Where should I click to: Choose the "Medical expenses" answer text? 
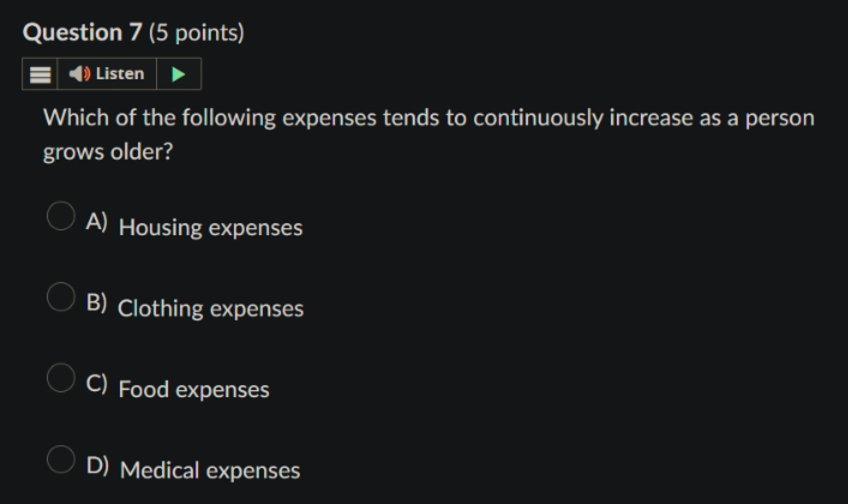click(210, 470)
